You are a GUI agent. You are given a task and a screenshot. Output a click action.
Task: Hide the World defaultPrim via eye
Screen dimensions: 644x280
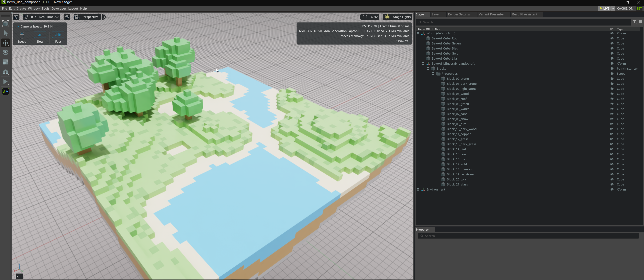612,33
